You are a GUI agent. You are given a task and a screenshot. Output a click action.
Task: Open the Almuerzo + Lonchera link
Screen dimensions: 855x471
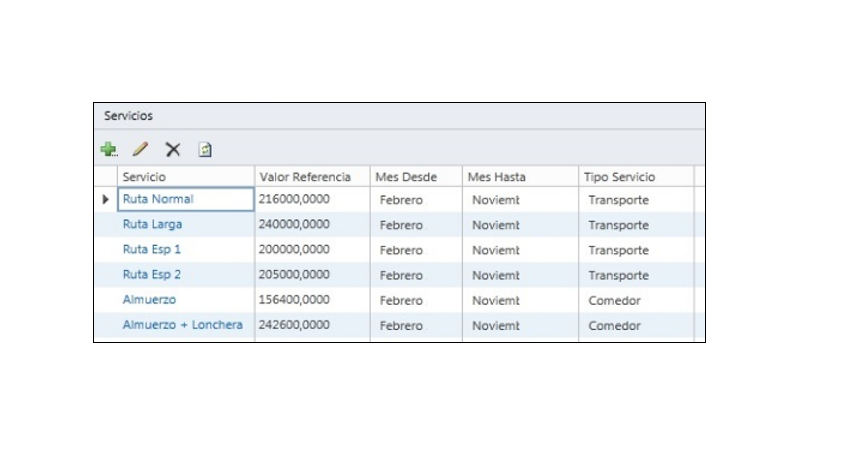coord(183,324)
